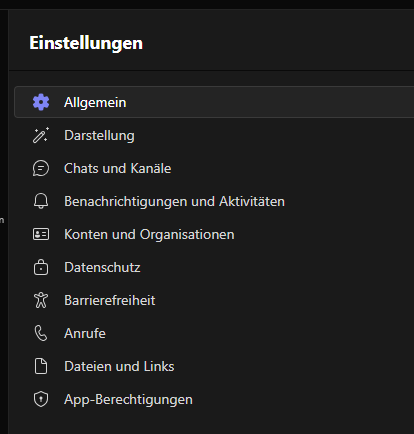The image size is (414, 434).
Task: Go to Benachrichtigungen und Aktivitäten
Action: (x=214, y=201)
